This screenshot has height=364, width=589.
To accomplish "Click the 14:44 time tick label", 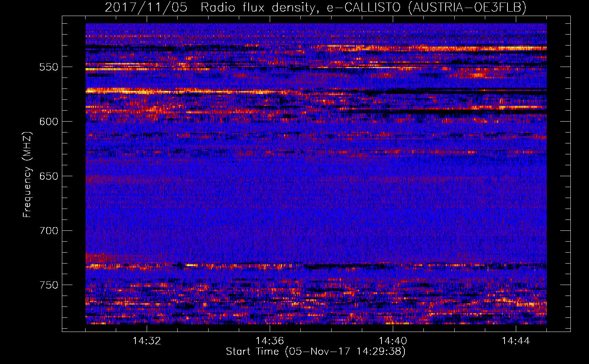I will point(516,341).
